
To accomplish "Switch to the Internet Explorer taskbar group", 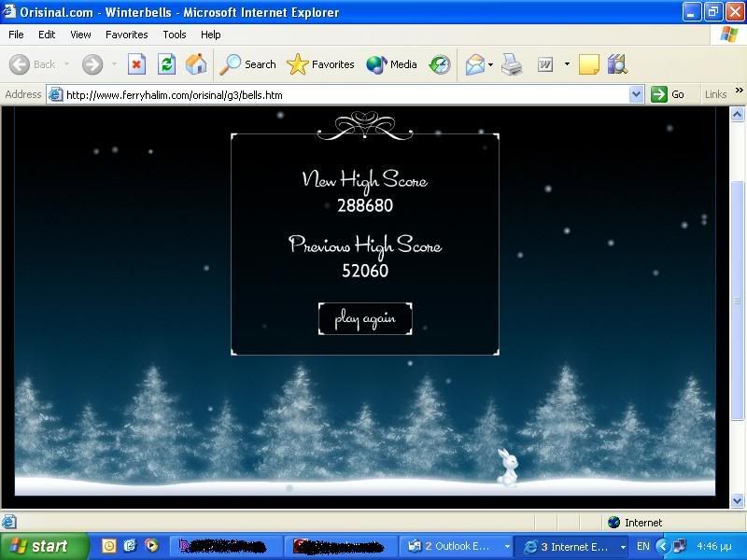I will (571, 546).
